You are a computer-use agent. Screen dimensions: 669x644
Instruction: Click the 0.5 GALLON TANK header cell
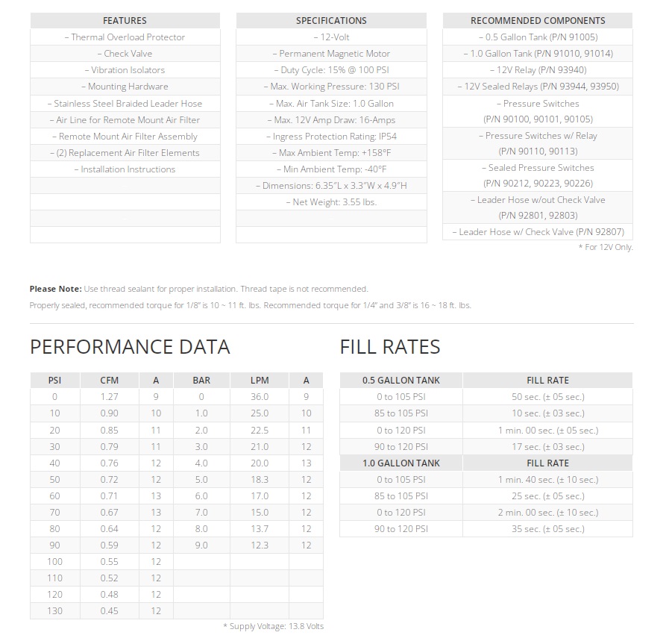tap(401, 381)
